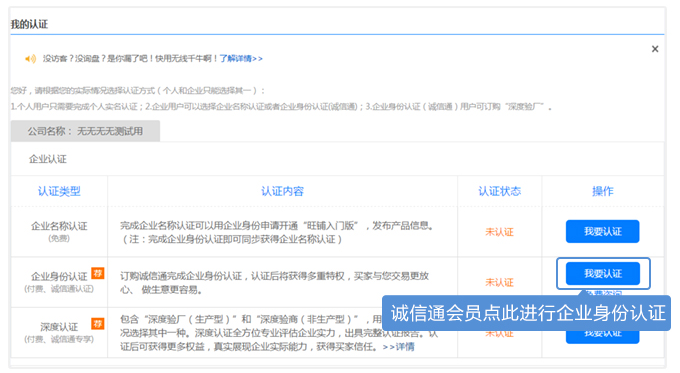
Task: Click the 订购诚信通 description text
Action: tap(275, 283)
